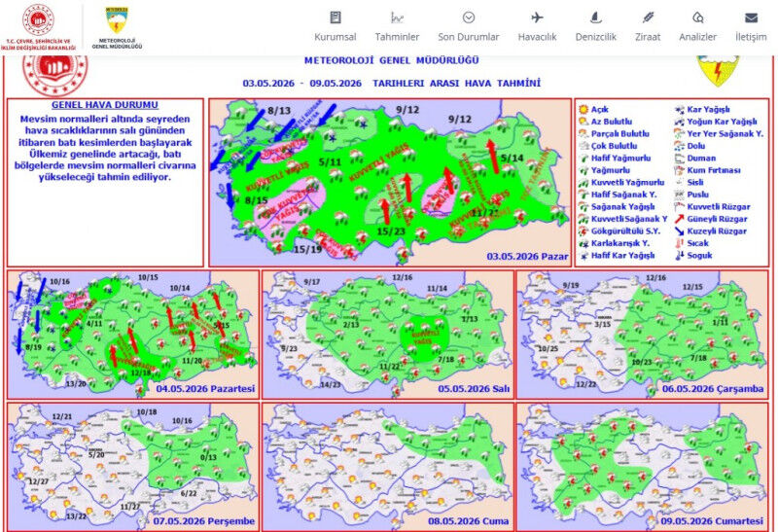Open the 07.05.2026 Perşembe forecast map
Viewport: 778px width, 532px height.
[133, 467]
